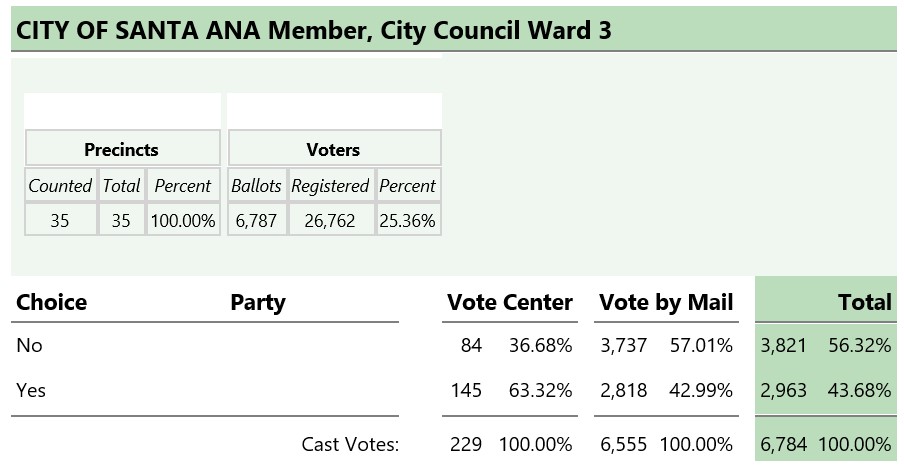Click the Cast Votes label
Viewport: 905px width, 471px height.
[x=350, y=444]
